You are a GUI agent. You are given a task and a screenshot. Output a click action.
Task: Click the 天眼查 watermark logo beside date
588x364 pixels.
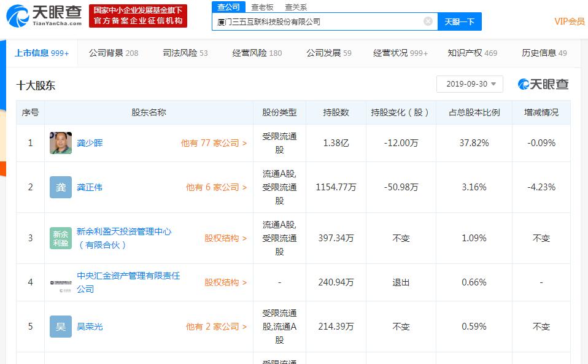point(543,84)
